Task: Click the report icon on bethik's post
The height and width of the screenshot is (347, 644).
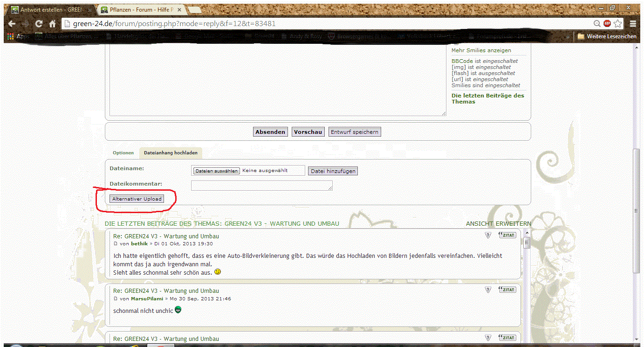Action: [488, 236]
